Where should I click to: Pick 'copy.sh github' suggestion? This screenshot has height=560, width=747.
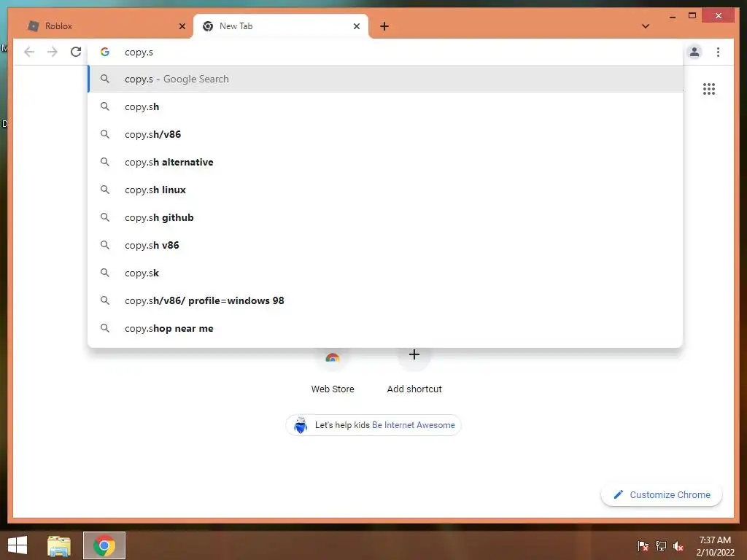pos(385,217)
